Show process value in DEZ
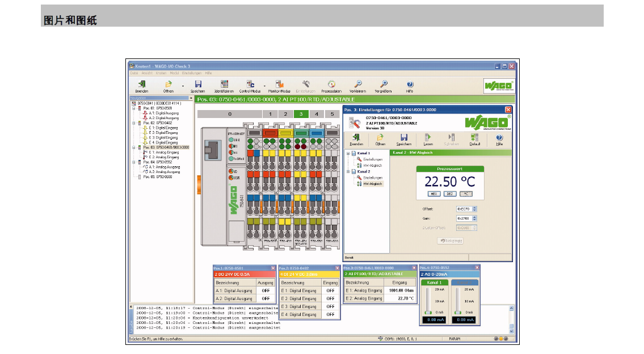This screenshot has width=644, height=354. (450, 194)
